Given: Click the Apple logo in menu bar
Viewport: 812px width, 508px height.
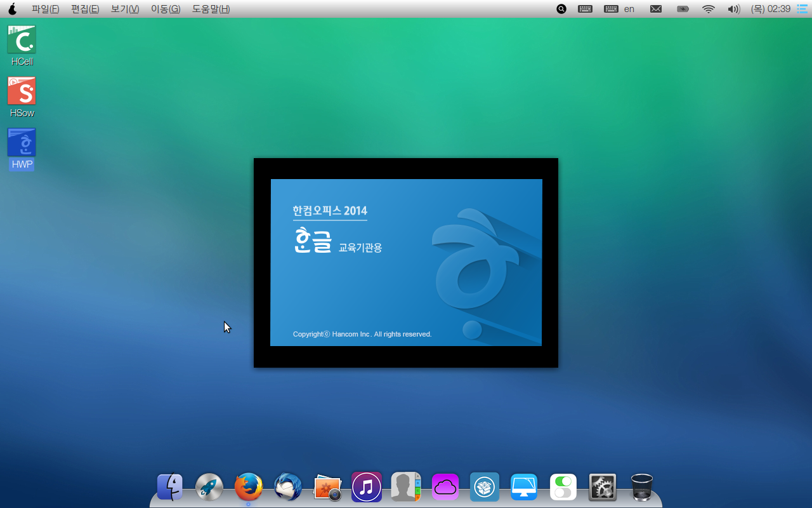Looking at the screenshot, I should [x=12, y=9].
